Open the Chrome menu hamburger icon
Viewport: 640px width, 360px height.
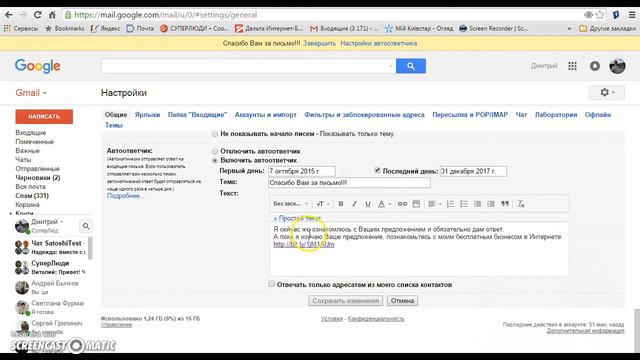click(632, 15)
